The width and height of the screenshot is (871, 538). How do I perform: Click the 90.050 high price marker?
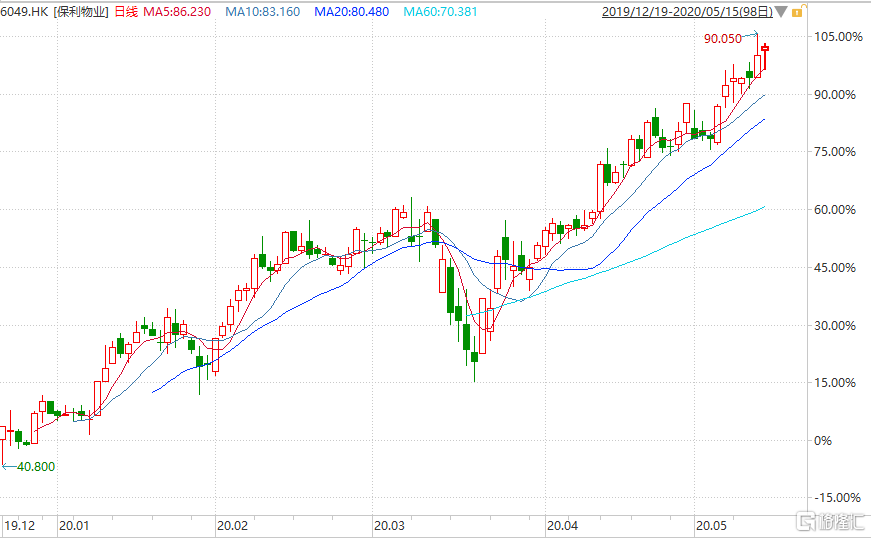(x=722, y=39)
